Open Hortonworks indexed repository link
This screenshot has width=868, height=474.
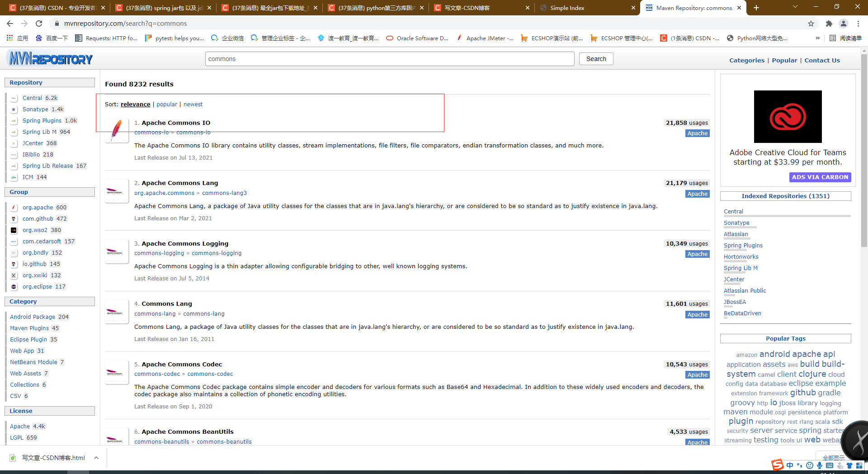pyautogui.click(x=741, y=257)
